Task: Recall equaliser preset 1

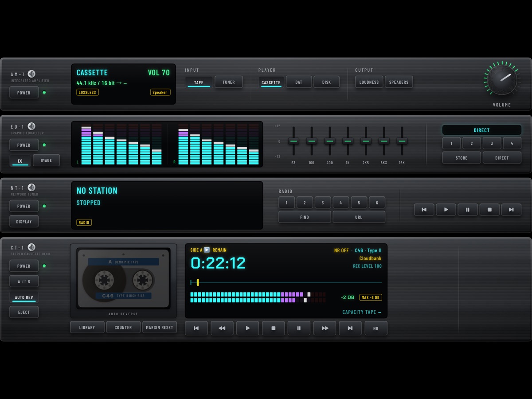Action: click(x=451, y=143)
